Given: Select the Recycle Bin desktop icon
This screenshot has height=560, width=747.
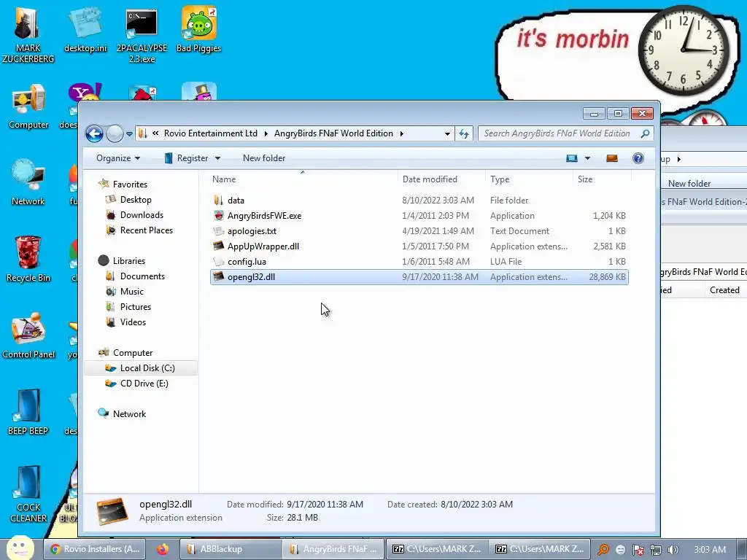Looking at the screenshot, I should tap(28, 259).
